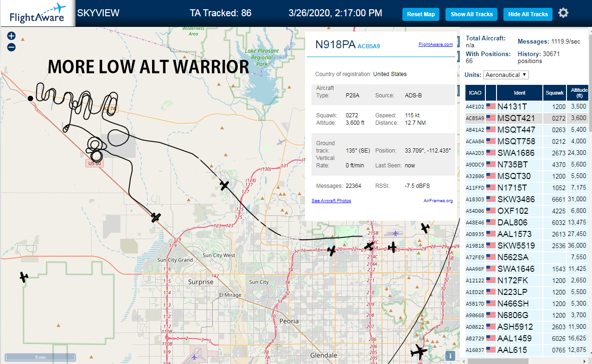592x364 pixels.
Task: Select the N6806G aircraft row
Action: point(527,315)
